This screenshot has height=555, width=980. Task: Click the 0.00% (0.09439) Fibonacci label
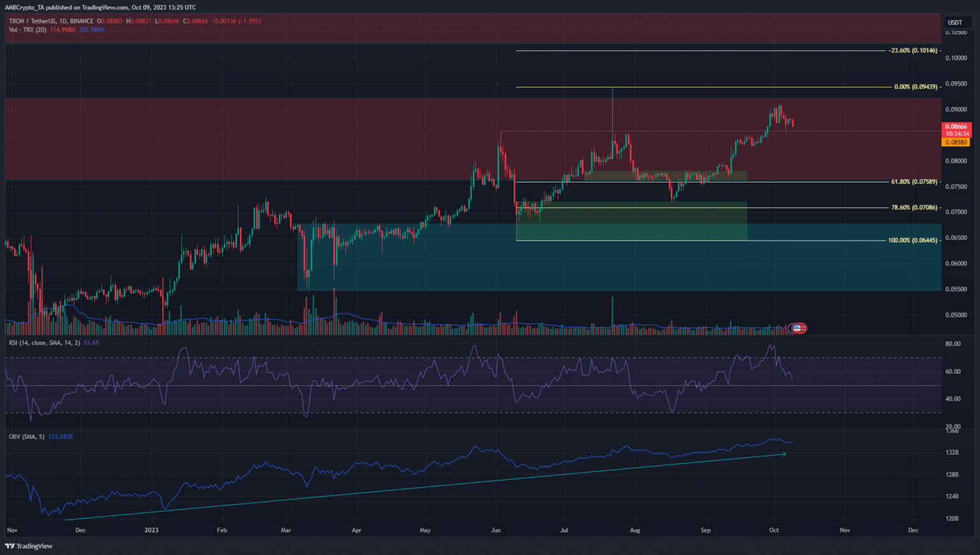coord(916,87)
